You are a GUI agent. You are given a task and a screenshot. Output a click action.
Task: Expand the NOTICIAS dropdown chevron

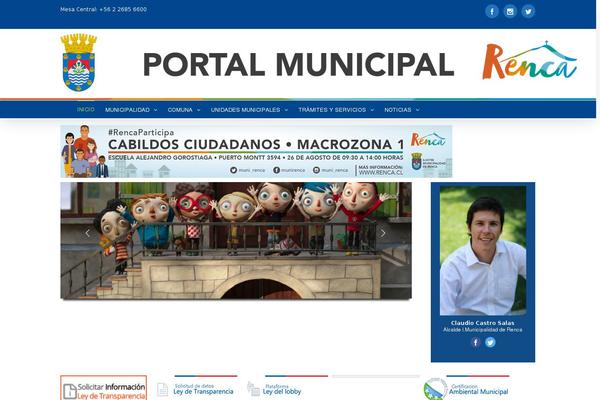click(x=417, y=110)
